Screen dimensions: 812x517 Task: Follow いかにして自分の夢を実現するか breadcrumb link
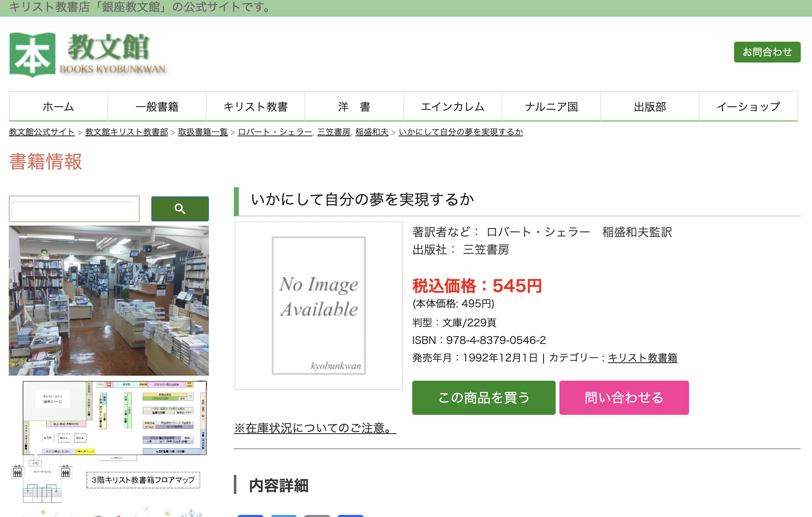(x=461, y=132)
